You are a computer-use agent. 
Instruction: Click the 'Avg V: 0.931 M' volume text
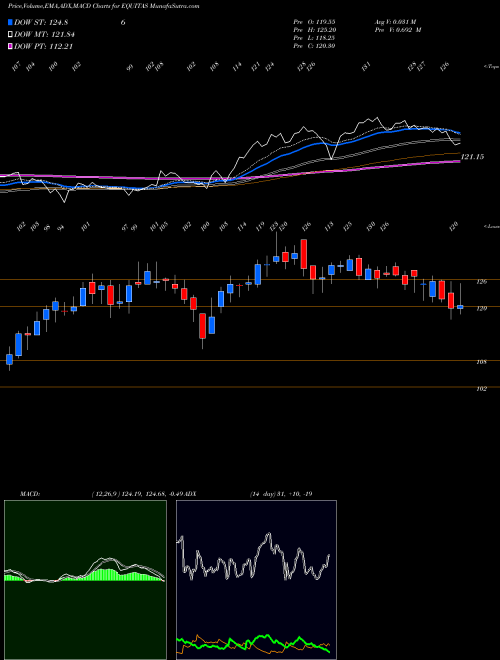point(395,21)
